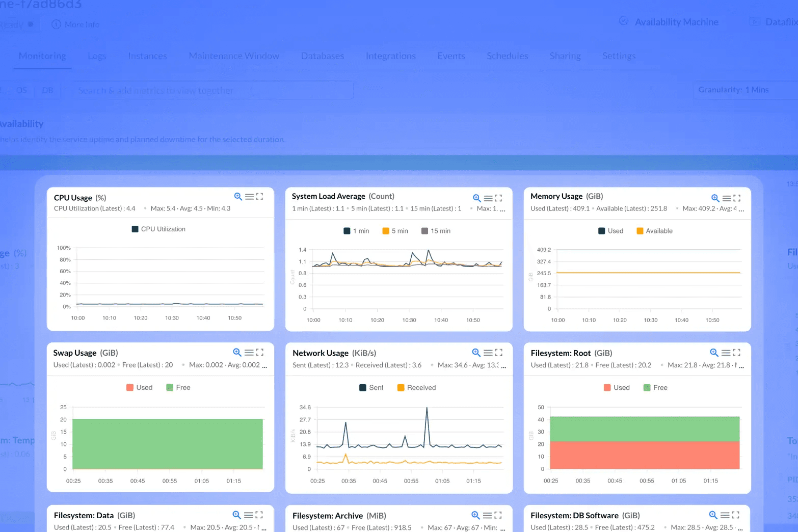The width and height of the screenshot is (798, 532).
Task: Toggle Network Usage Sent legend series
Action: (x=371, y=387)
